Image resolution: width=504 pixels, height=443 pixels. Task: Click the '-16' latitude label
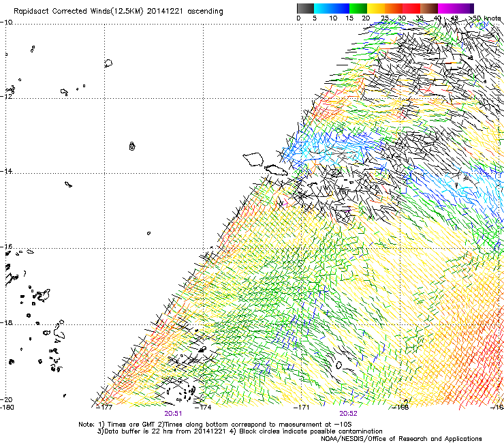point(6,247)
